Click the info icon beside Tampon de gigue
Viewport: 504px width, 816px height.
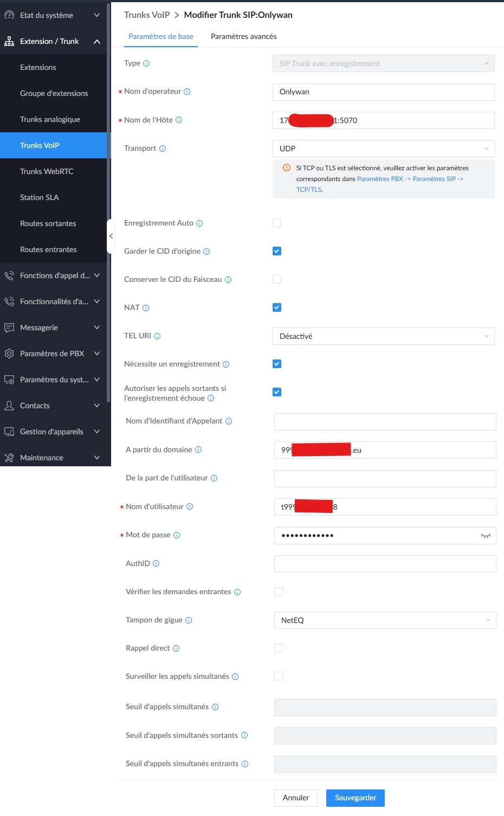click(x=189, y=620)
